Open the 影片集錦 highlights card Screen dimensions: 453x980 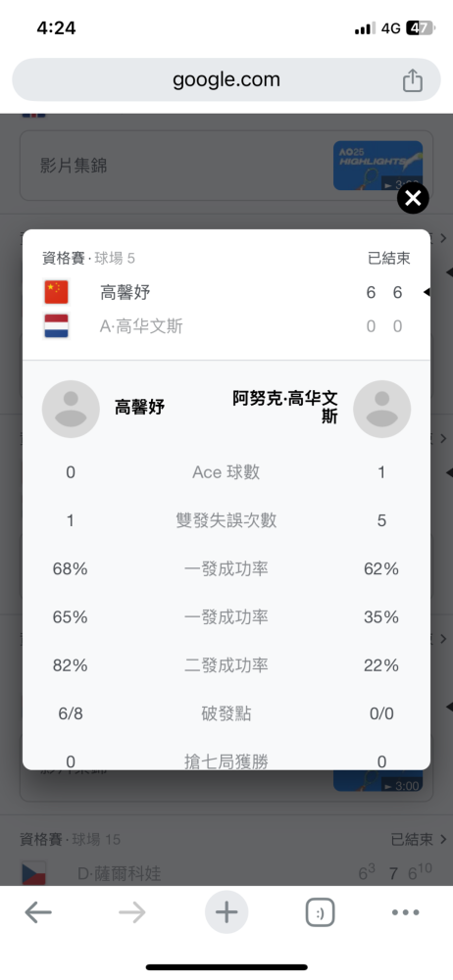pos(226,166)
